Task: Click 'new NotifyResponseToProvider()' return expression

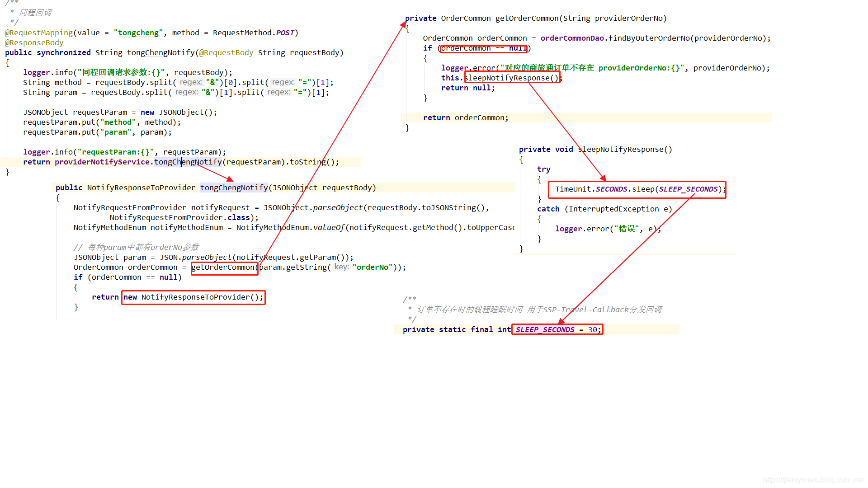Action: point(193,297)
